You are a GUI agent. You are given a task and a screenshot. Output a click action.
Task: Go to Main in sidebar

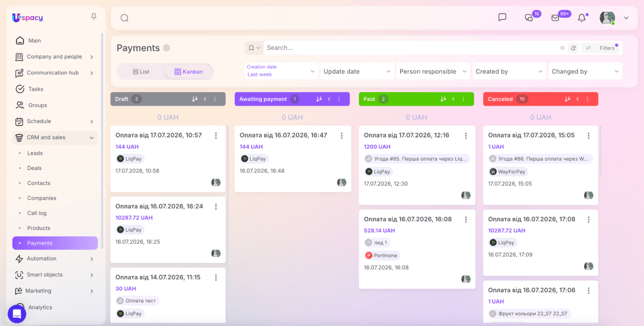point(55,40)
